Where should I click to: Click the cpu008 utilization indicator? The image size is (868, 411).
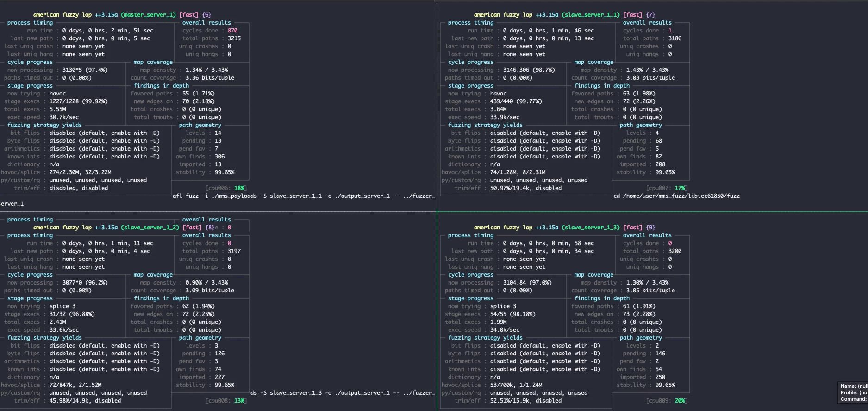(x=226, y=401)
